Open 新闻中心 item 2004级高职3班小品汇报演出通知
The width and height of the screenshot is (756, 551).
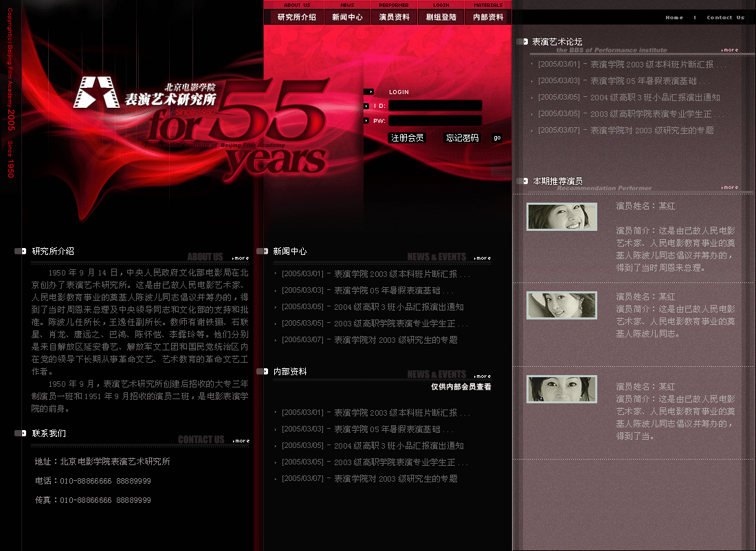point(373,306)
